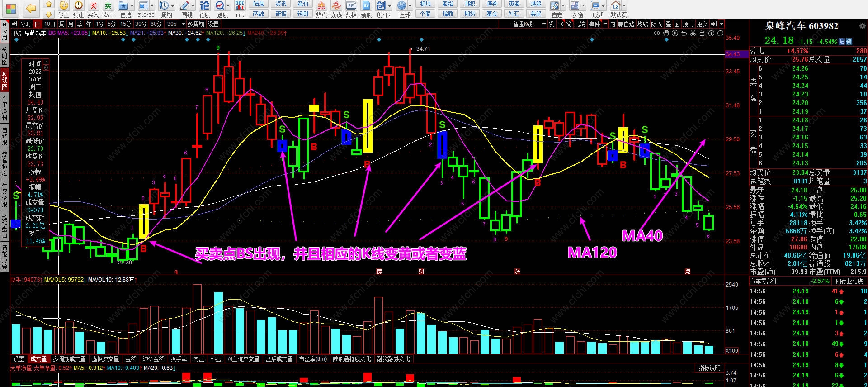This screenshot has height=387, width=868.
Task: Open the 周期 period clock icon
Action: pyautogui.click(x=164, y=5)
